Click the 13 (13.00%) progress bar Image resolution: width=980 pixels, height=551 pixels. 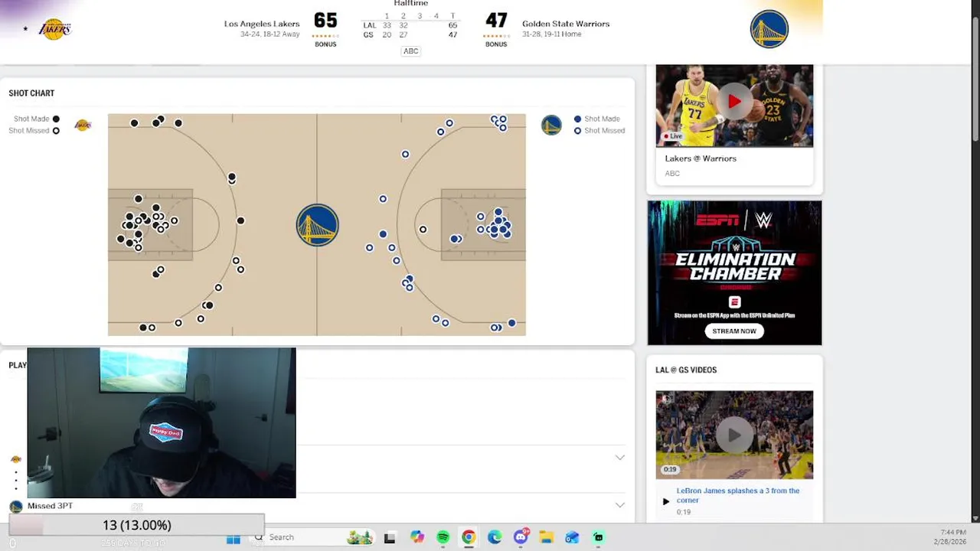(x=136, y=525)
